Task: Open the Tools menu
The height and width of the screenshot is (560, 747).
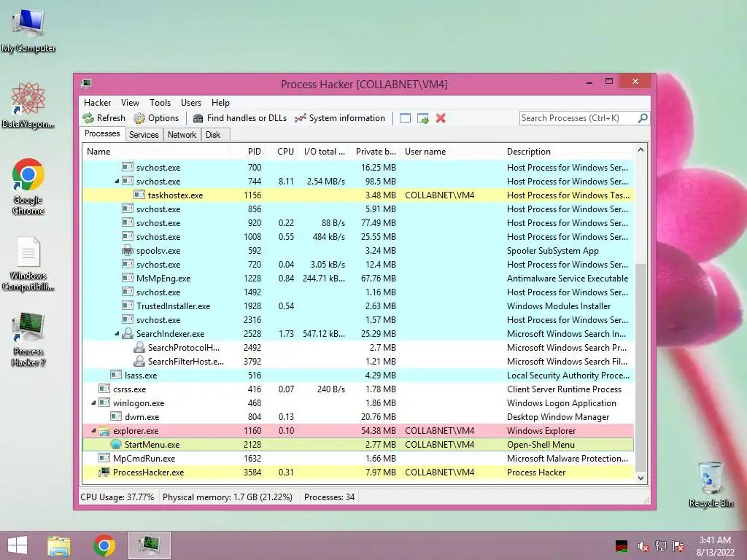Action: 160,102
